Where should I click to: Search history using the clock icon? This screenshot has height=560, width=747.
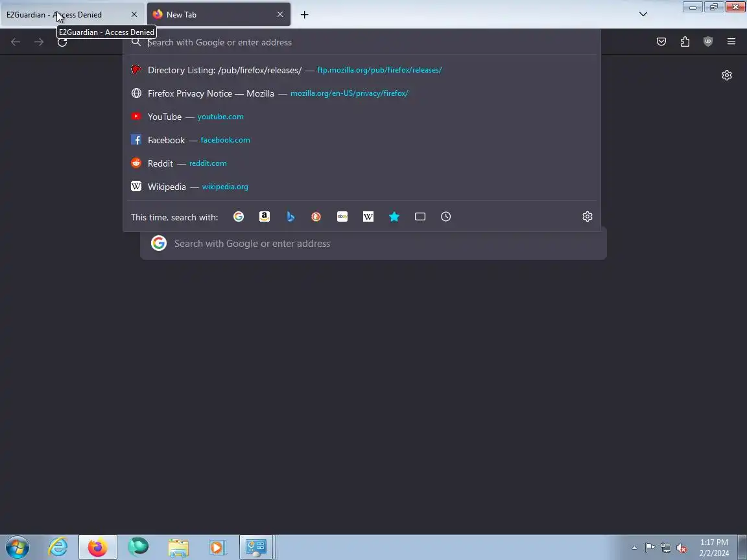(446, 216)
